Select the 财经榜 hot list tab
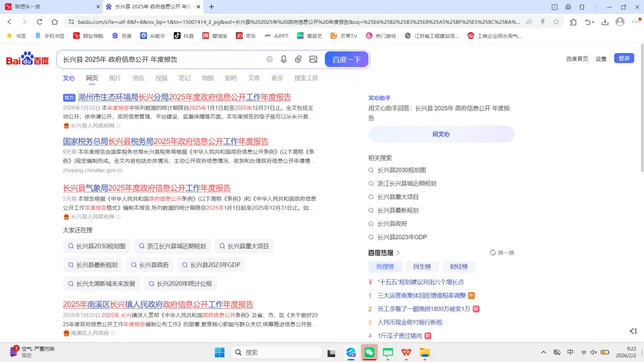644x362 pixels. coord(459,267)
